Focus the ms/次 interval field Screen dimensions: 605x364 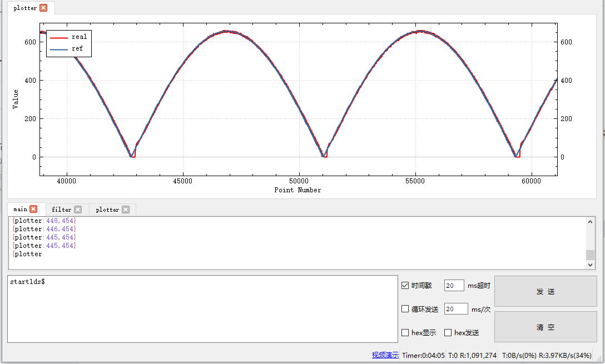(456, 309)
